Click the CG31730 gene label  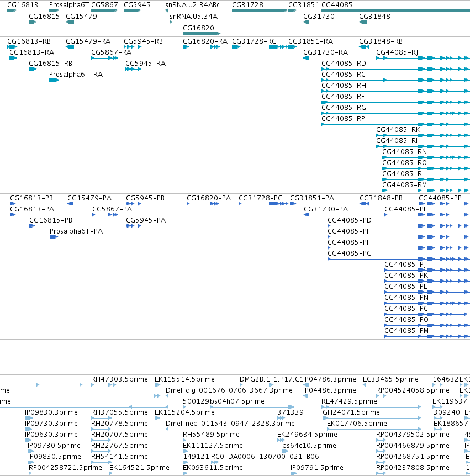(x=319, y=17)
